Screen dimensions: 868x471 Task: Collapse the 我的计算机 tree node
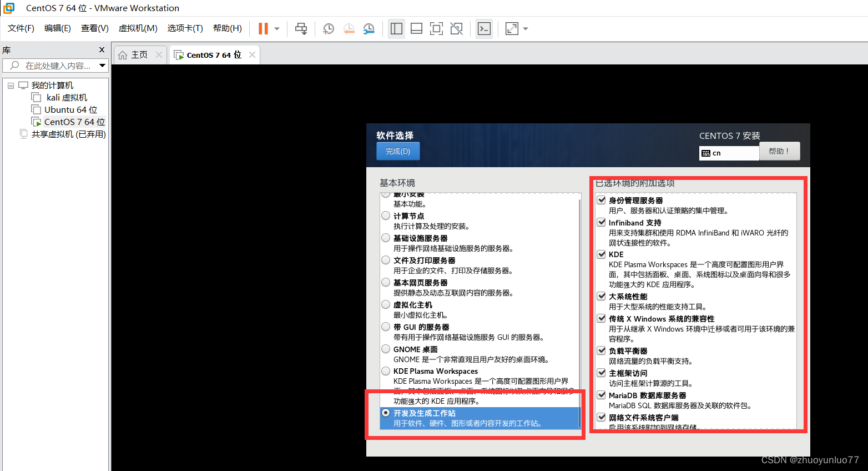[x=11, y=86]
